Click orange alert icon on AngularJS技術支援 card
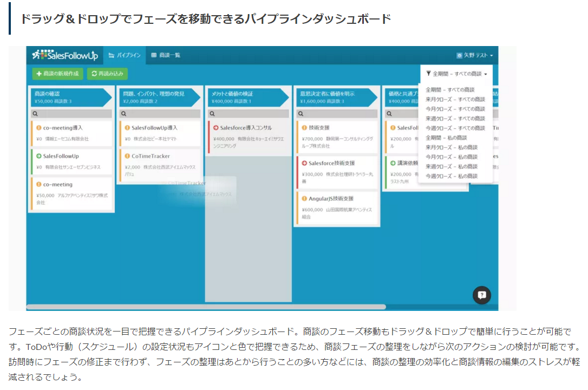Image resolution: width=588 pixels, height=390 pixels. point(304,199)
